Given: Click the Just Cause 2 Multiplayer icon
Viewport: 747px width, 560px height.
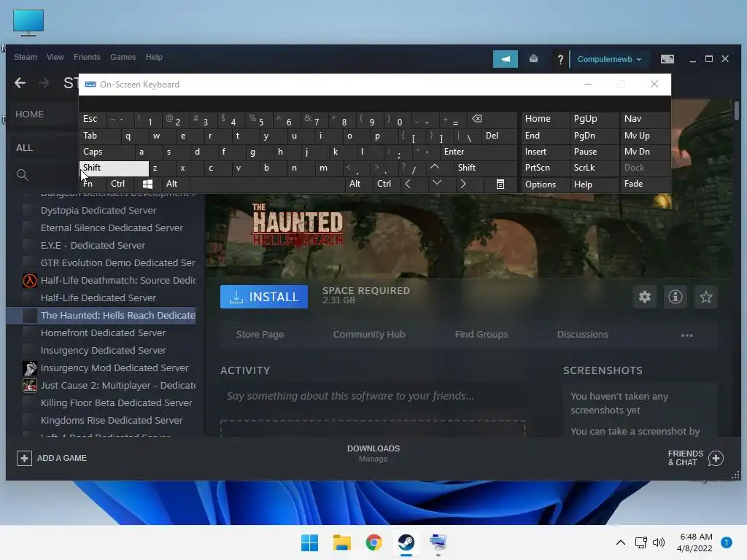Looking at the screenshot, I should 30,385.
